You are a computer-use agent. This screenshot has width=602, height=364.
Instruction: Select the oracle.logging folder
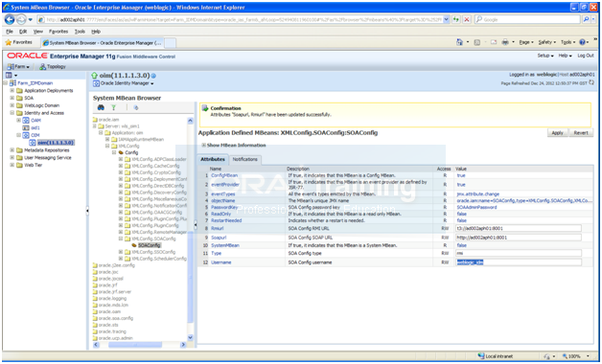[112, 299]
